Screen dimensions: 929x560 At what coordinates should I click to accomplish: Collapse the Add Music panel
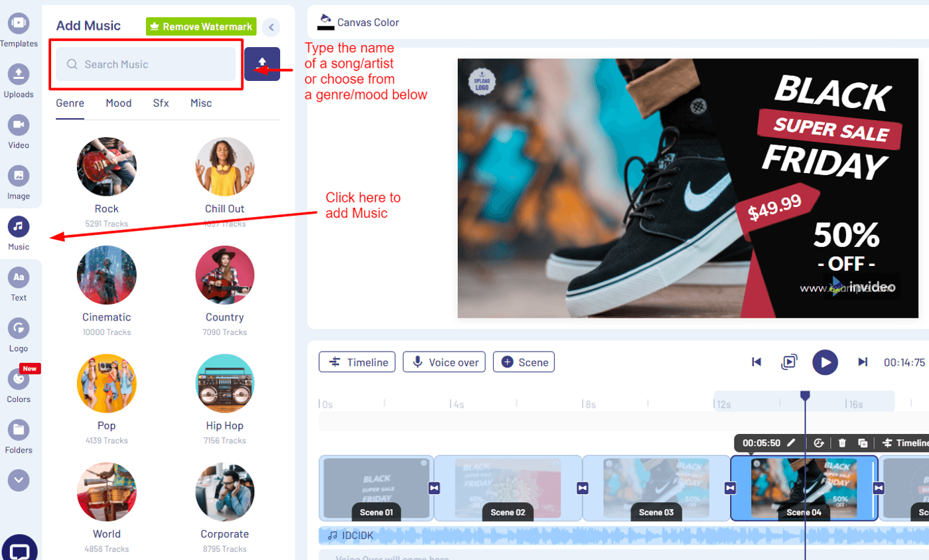271,27
